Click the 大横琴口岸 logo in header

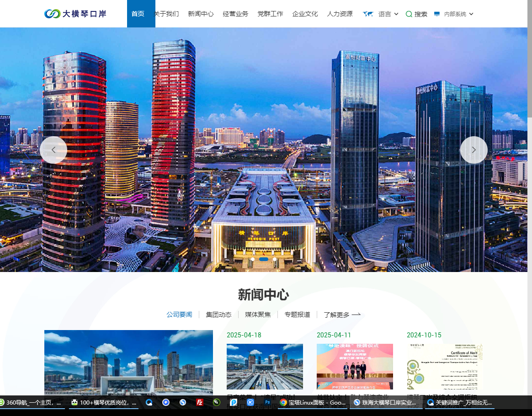[75, 14]
